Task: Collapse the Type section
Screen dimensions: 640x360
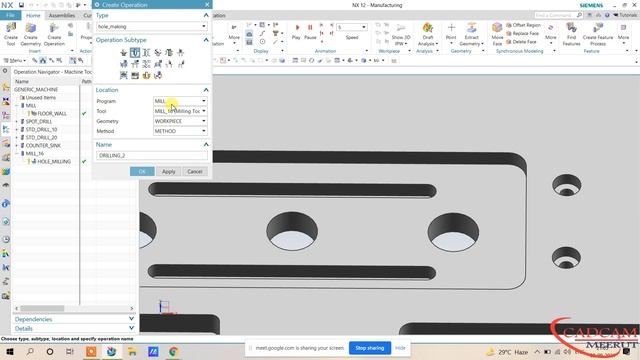Action: (206, 15)
